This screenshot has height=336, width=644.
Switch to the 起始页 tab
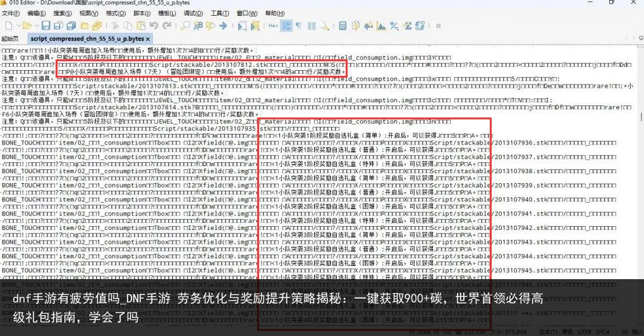pos(11,39)
